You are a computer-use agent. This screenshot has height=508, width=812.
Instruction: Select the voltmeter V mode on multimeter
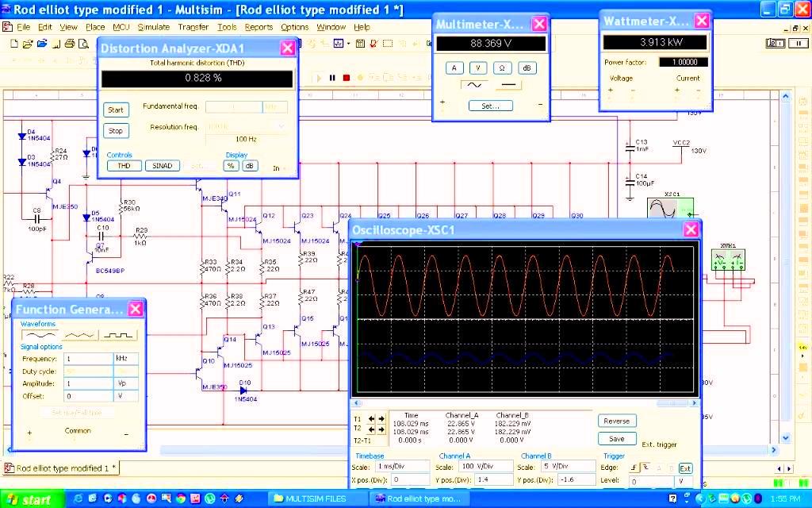478,68
